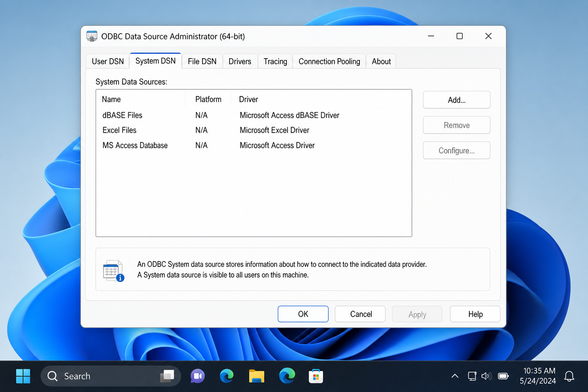The width and height of the screenshot is (588, 392).
Task: Click the Cancel button
Action: click(361, 314)
